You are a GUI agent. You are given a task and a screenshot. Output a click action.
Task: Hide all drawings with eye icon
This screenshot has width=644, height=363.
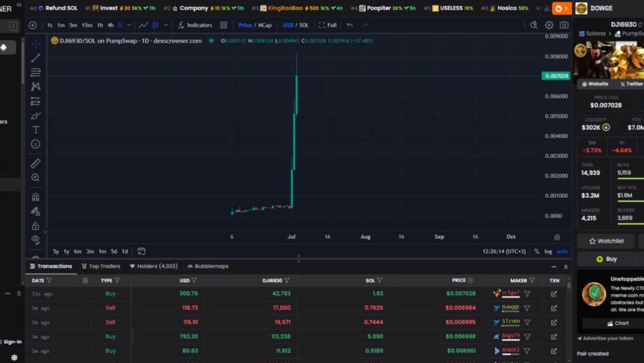coord(35,240)
